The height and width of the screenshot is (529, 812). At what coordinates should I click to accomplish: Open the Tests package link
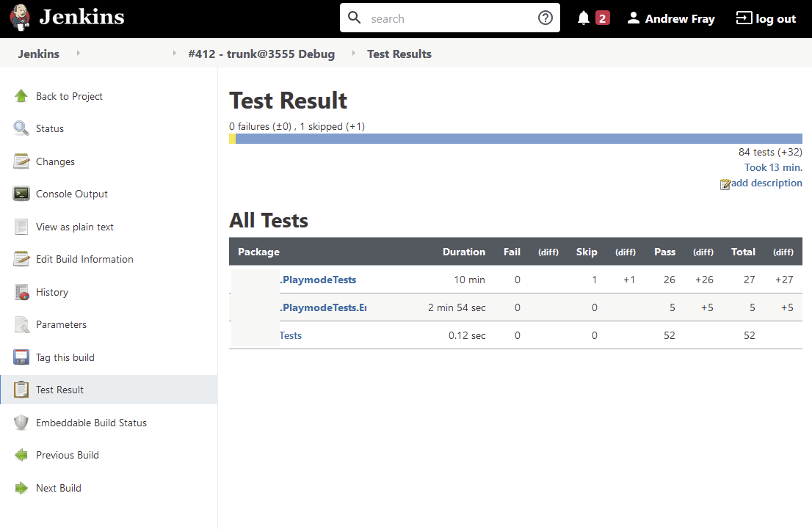[x=291, y=336]
